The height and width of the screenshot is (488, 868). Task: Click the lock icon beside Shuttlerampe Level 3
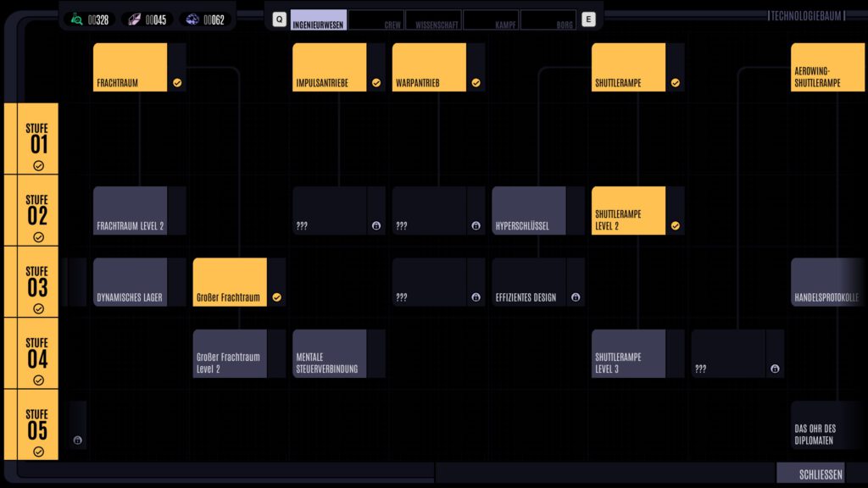pos(775,369)
